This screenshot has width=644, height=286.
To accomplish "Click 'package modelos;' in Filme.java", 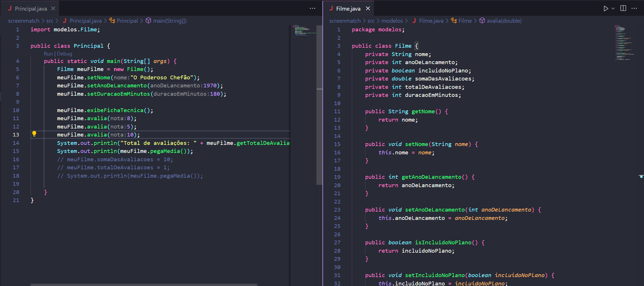I will click(378, 29).
